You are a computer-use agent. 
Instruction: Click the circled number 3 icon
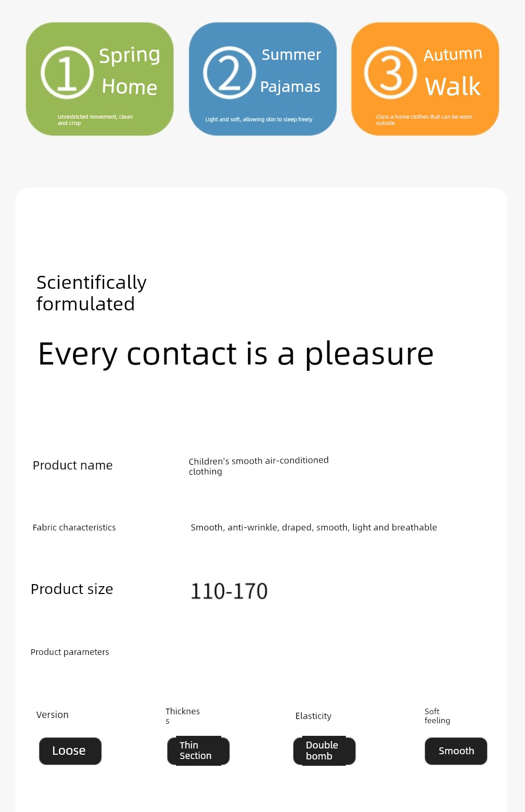(390, 73)
